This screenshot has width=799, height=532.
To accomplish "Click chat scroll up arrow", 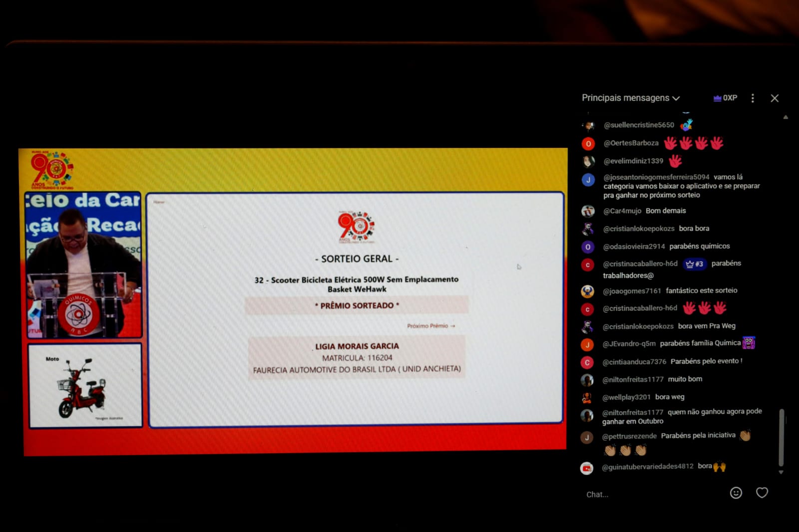I will click(x=786, y=117).
